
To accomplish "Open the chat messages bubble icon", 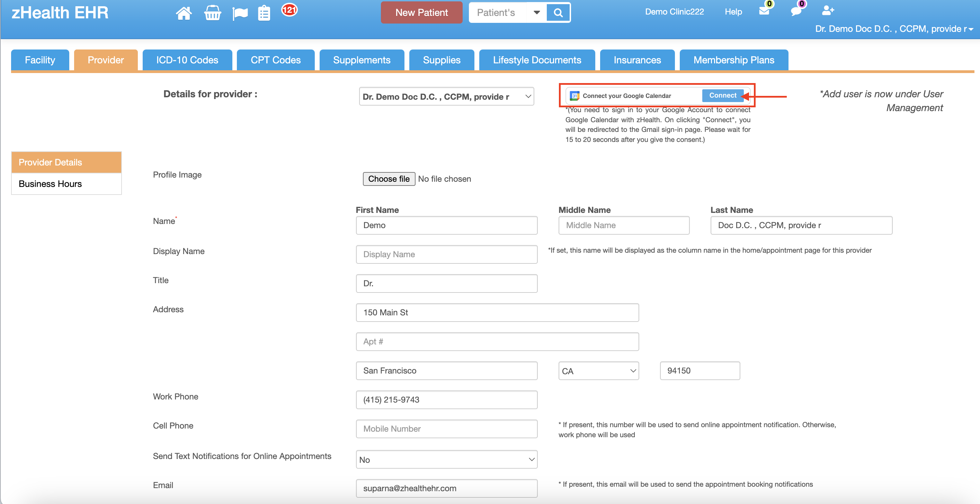I will [796, 11].
